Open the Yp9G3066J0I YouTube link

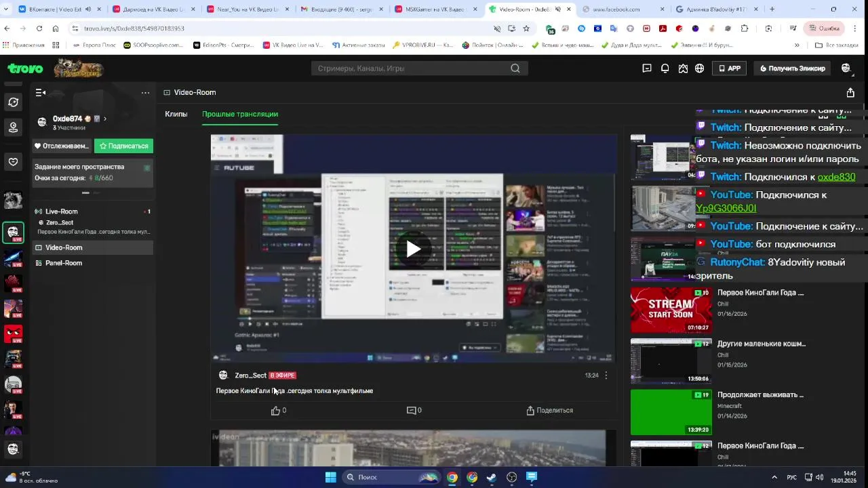[x=726, y=208]
